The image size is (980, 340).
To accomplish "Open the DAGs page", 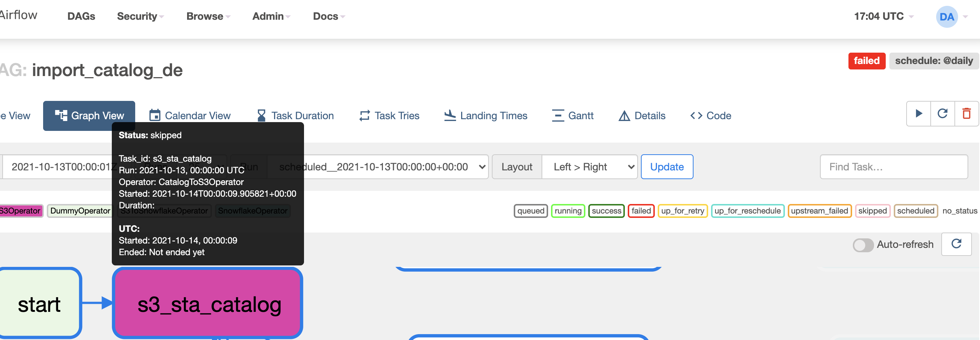I will pyautogui.click(x=81, y=16).
